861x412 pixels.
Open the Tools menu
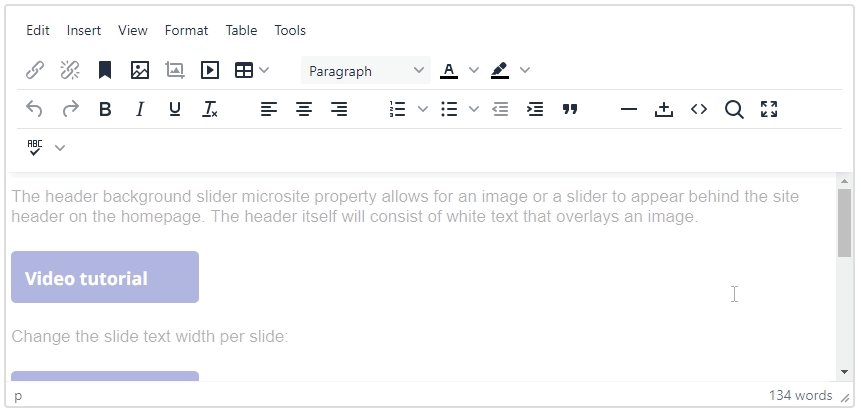pos(290,30)
